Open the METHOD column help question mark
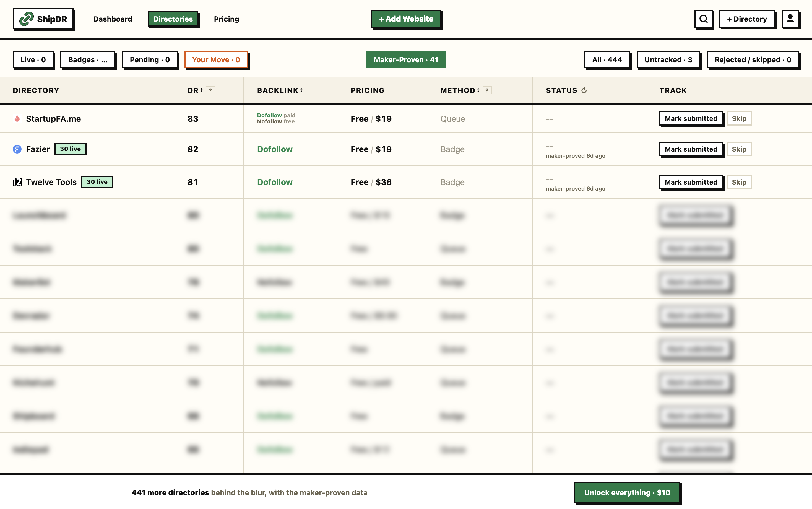This screenshot has width=812, height=509. pos(487,90)
